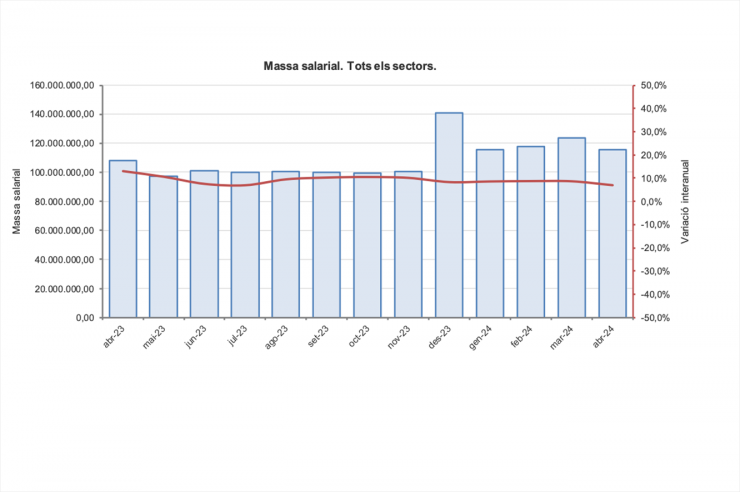
Task: Click the oct-23 bar
Action: [x=367, y=250]
